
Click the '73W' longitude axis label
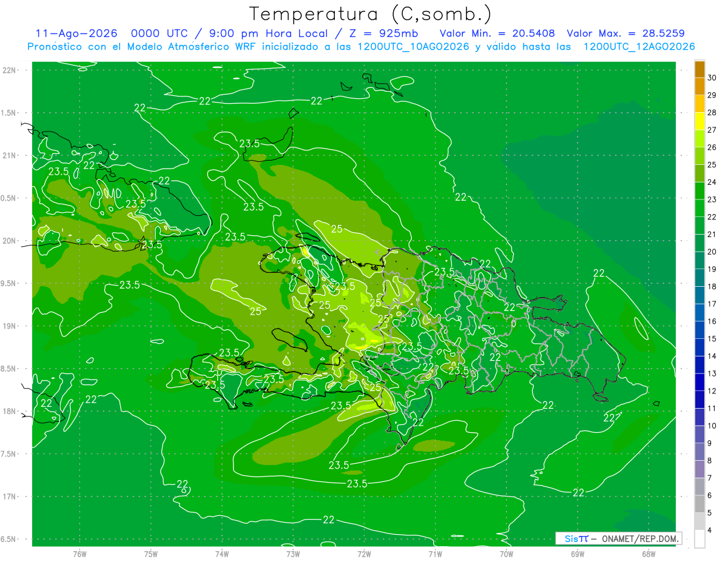293,554
